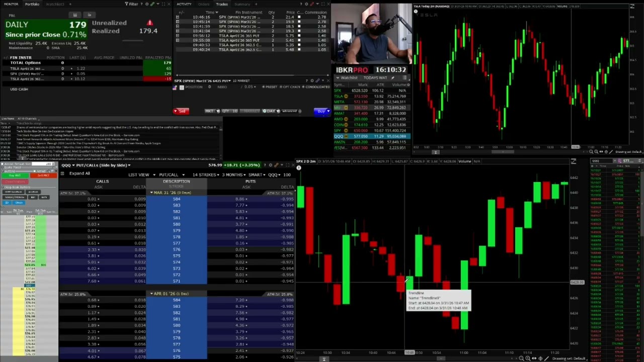Open the Filter option in Portfolio panel
644x362 pixels.
131,4
